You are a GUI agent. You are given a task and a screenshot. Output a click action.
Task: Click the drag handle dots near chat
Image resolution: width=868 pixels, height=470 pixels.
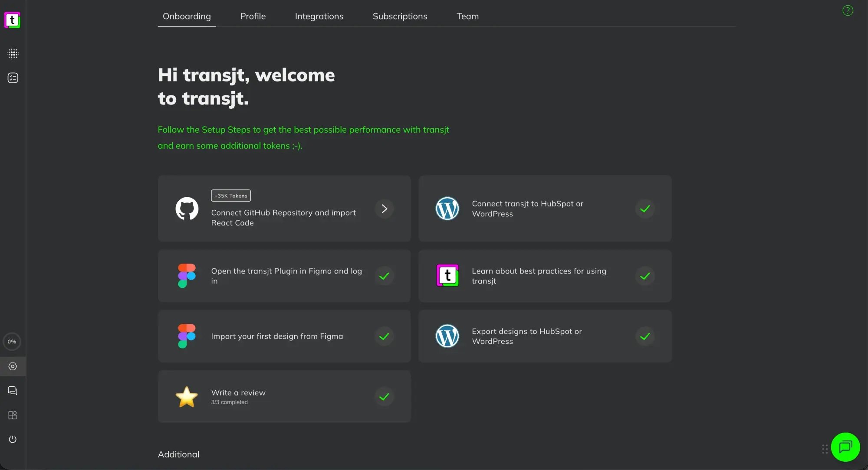[825, 449]
